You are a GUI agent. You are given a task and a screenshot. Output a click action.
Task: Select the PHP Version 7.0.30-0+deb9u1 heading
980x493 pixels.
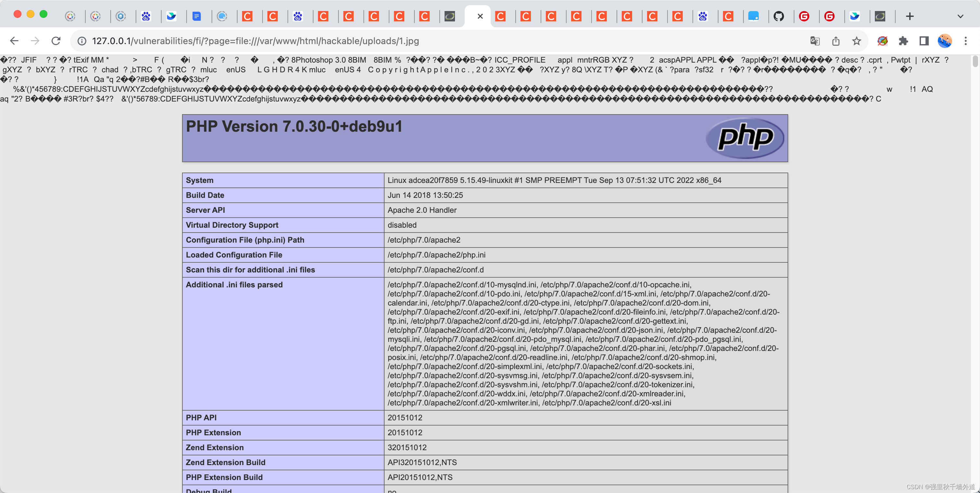[294, 126]
